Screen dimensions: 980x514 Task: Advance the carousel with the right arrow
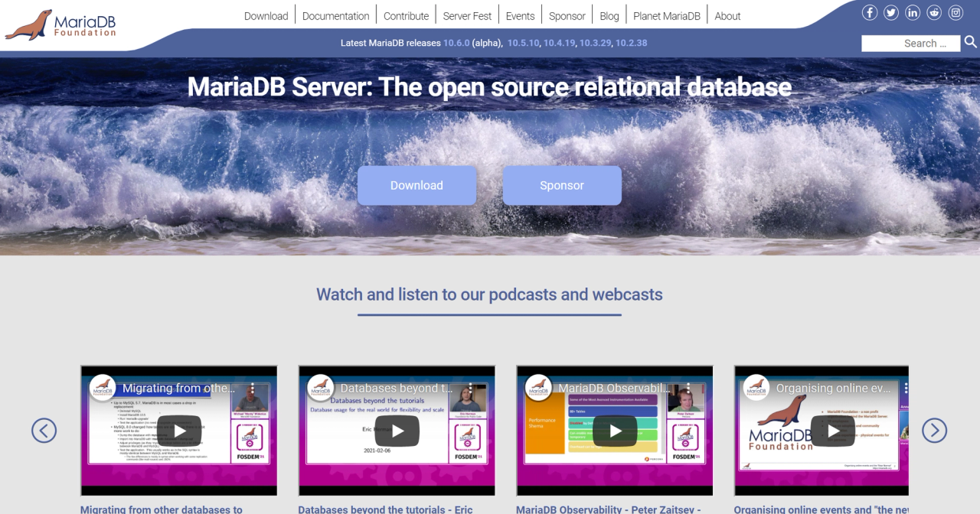(x=934, y=430)
